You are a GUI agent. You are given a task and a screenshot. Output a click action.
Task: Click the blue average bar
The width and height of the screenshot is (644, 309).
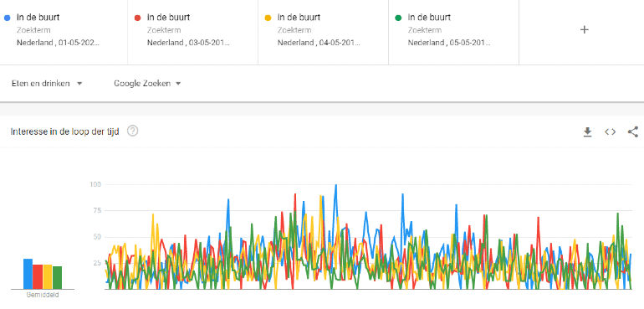click(x=28, y=274)
